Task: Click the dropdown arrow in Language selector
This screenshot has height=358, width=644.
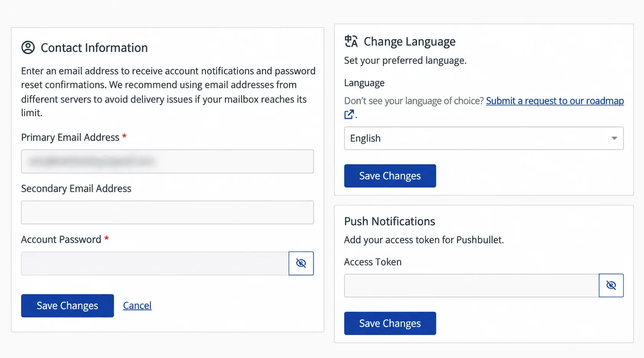Action: tap(614, 138)
